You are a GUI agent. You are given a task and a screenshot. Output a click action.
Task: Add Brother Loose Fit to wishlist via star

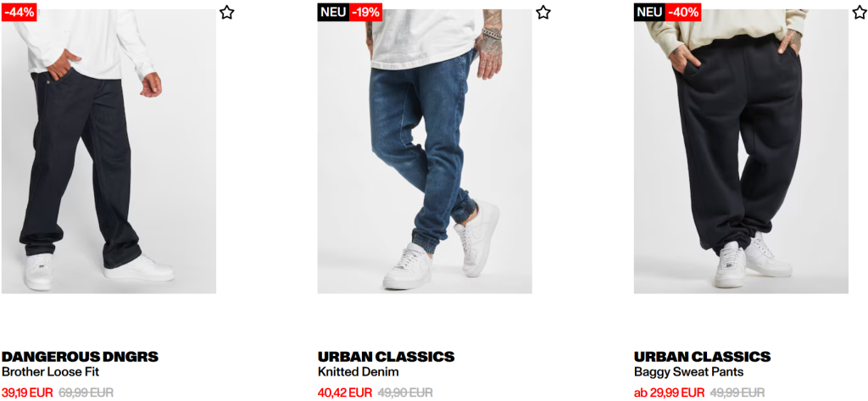[x=226, y=12]
